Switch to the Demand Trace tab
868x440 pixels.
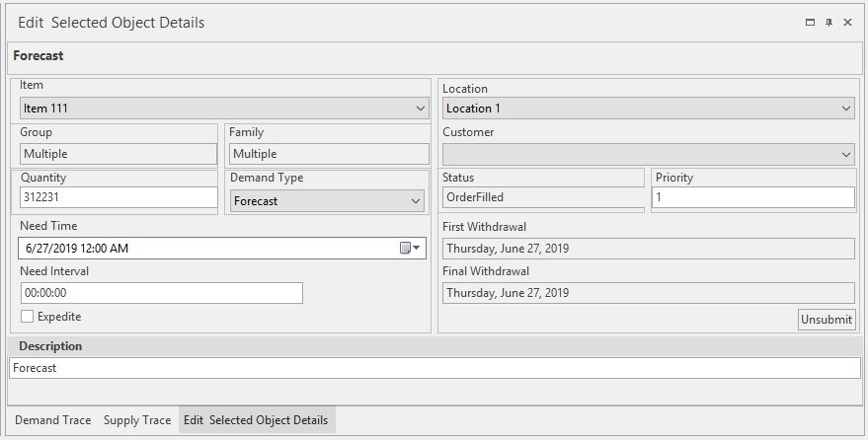click(x=52, y=420)
